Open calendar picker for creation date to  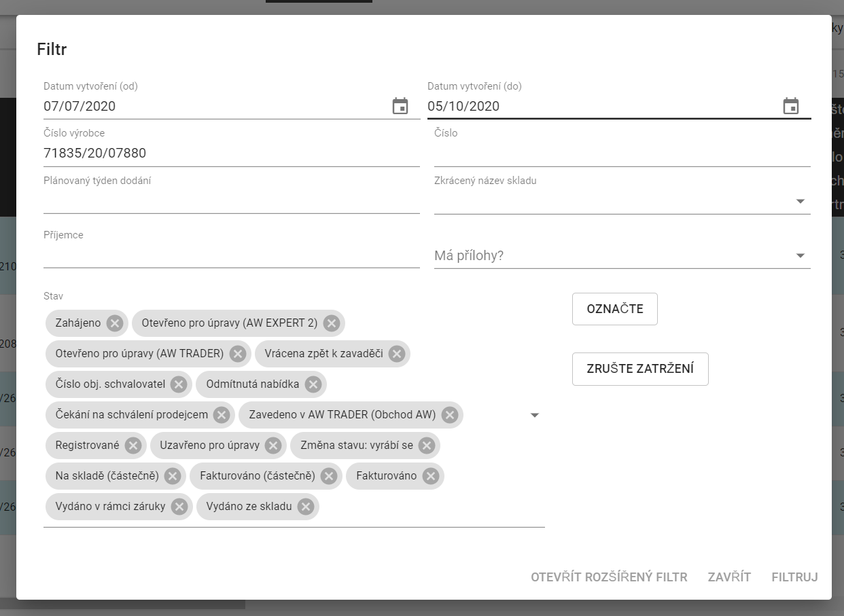point(790,106)
